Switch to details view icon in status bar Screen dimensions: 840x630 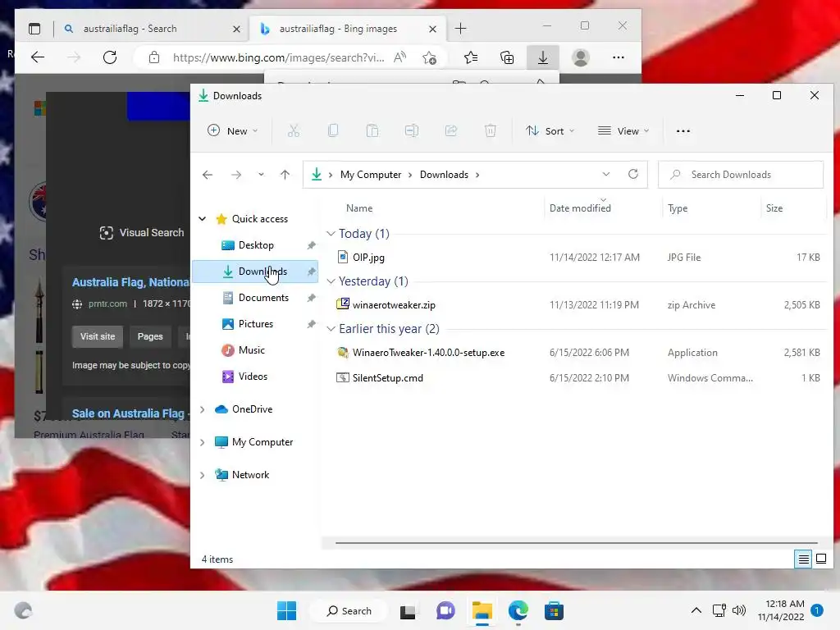(804, 559)
